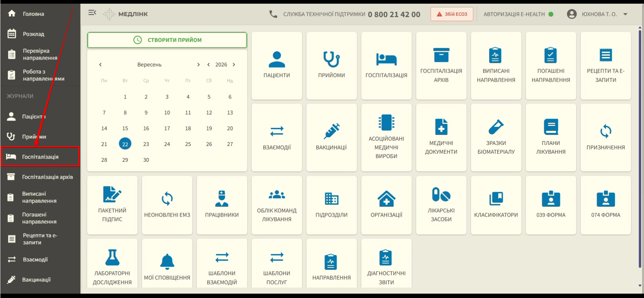Screen dimensions: 644x298
Task: Open the Призначення tile
Action: [x=605, y=138]
